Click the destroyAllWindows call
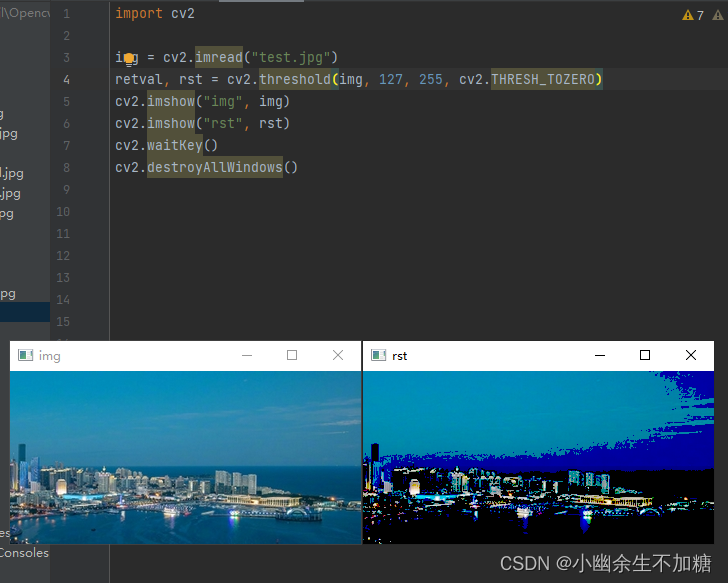 (x=214, y=167)
